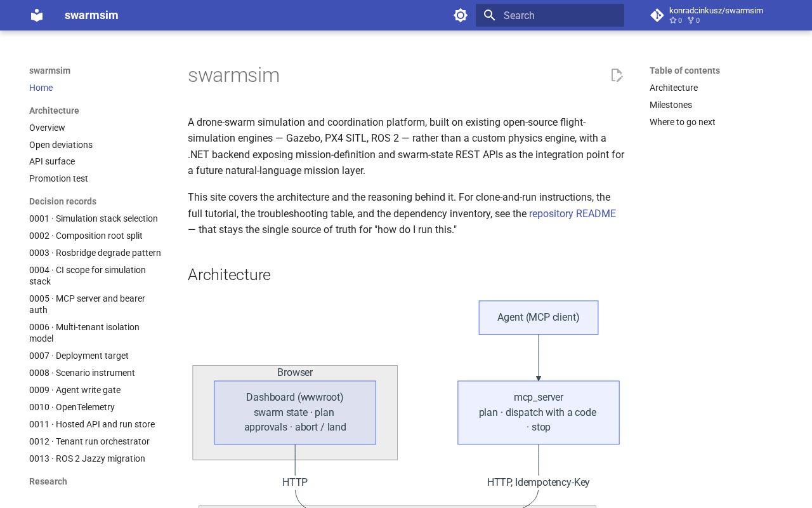
Task: Click the Architecture page heading
Action: tap(229, 274)
